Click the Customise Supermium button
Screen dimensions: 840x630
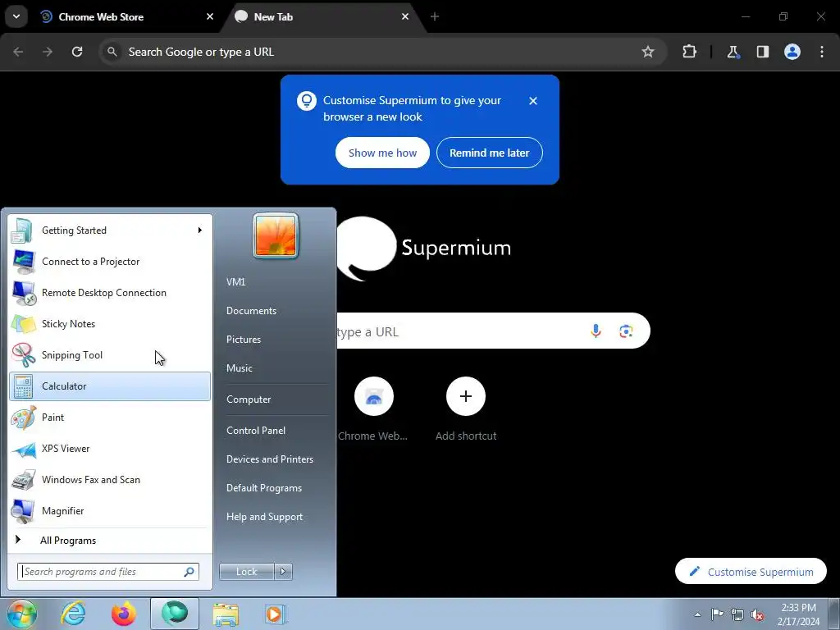751,572
